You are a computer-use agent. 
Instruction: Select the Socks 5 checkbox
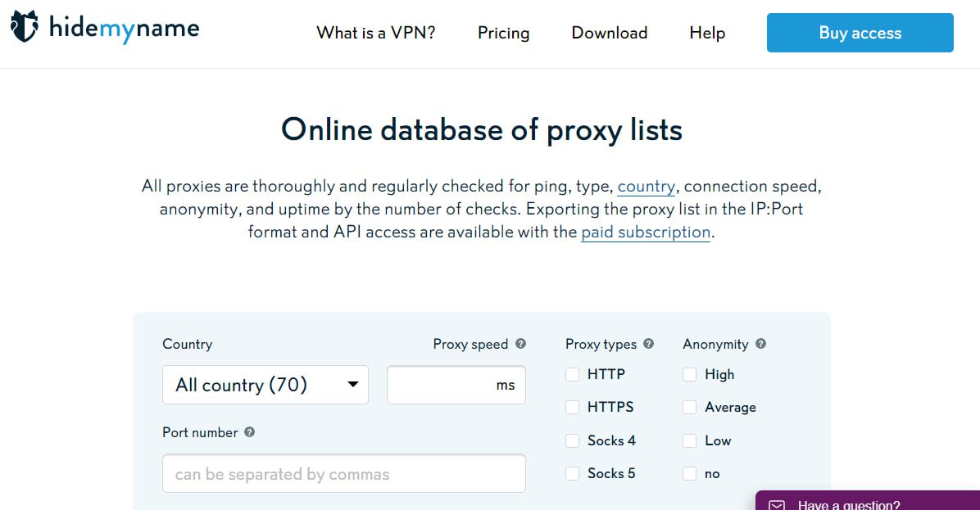pos(572,473)
